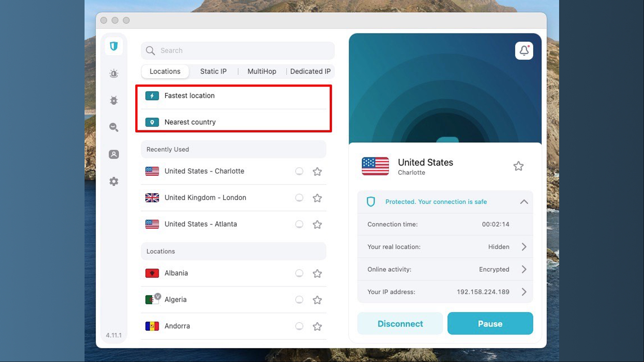Favorite United States - Charlotte with its star
644x362 pixels.
[317, 172]
